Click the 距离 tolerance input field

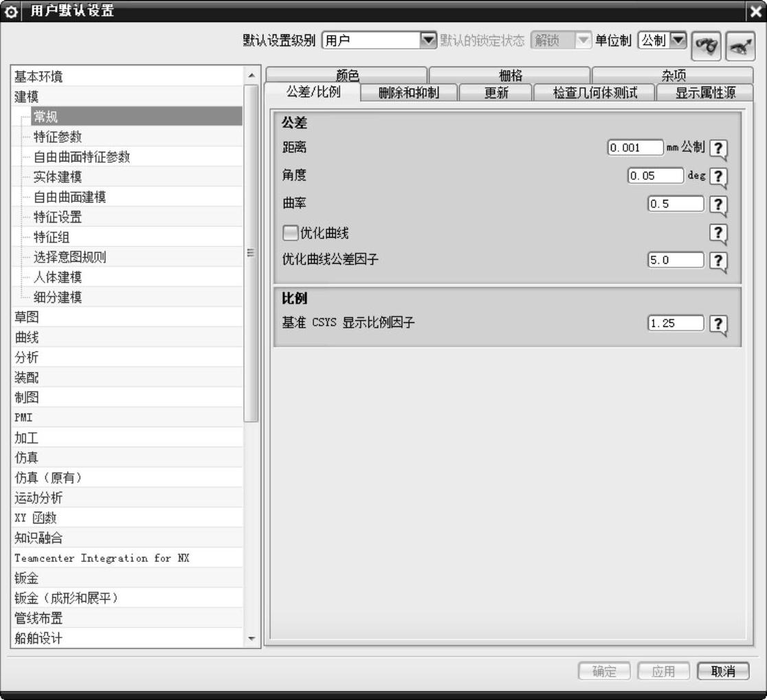point(636,148)
